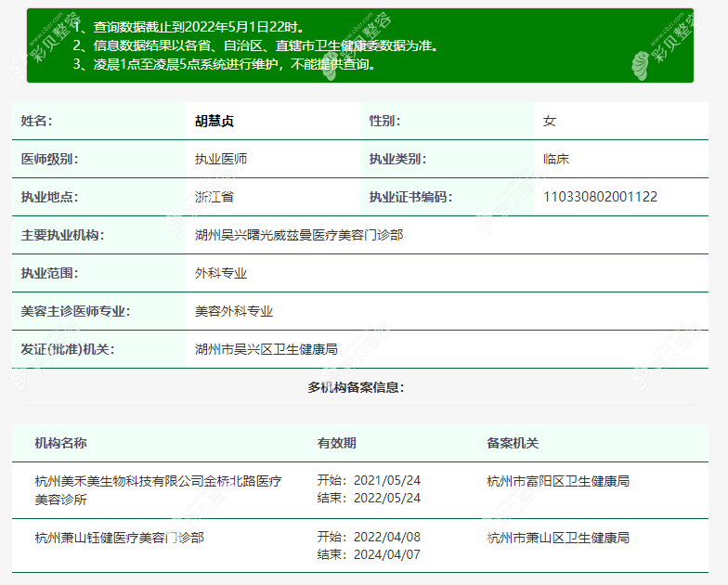Screen dimensions: 728x585
Task: Select 杭州市萧山区卫生健康局 cell
Action: click(x=558, y=539)
